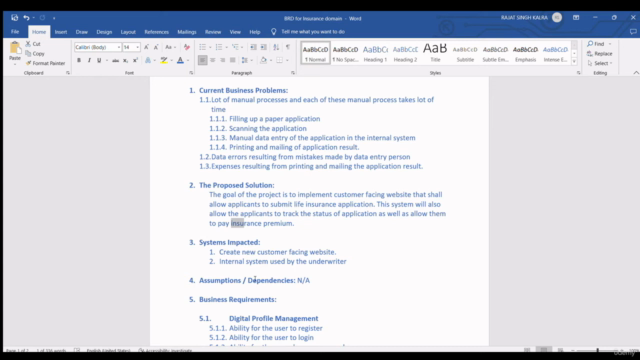Toggle Underline formatting
The height and width of the screenshot is (360, 640).
[99, 60]
